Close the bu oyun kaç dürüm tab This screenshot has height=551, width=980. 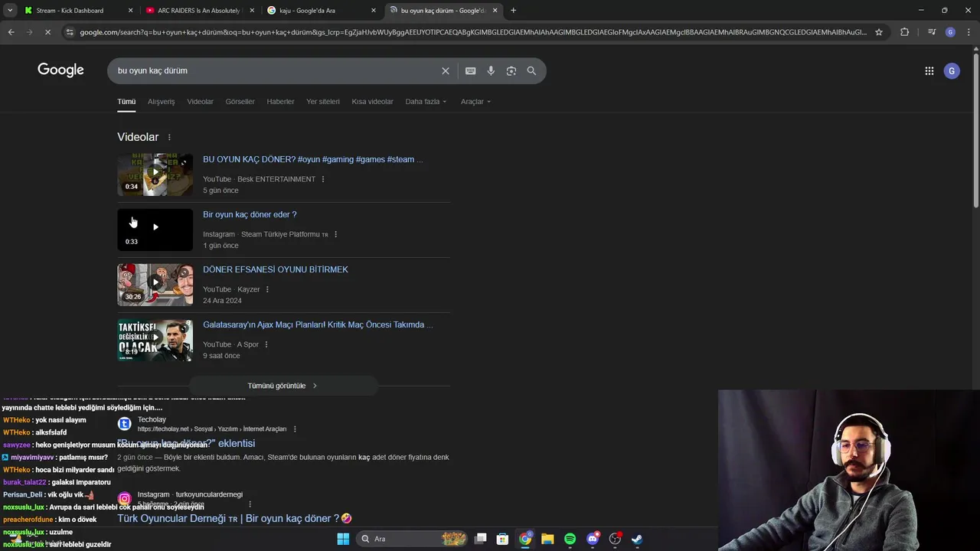click(495, 11)
